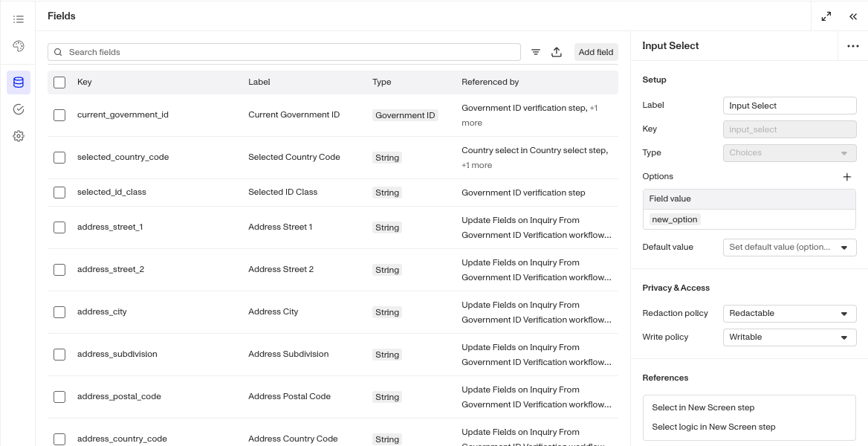Click the Select in New Screen step reference
The height and width of the screenshot is (446, 868).
click(703, 408)
